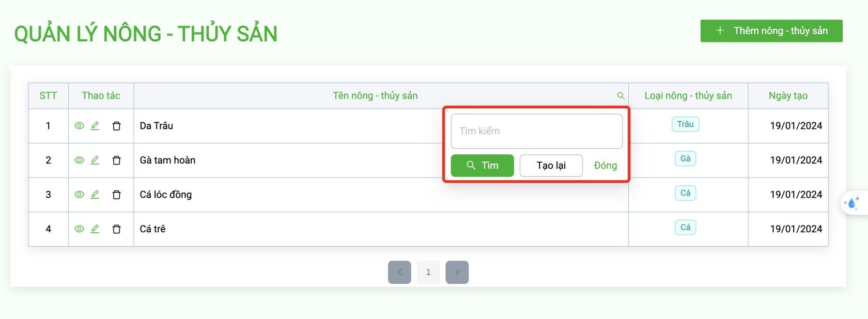The width and height of the screenshot is (868, 319).
Task: Delete the Da Trâu entry
Action: tap(117, 126)
